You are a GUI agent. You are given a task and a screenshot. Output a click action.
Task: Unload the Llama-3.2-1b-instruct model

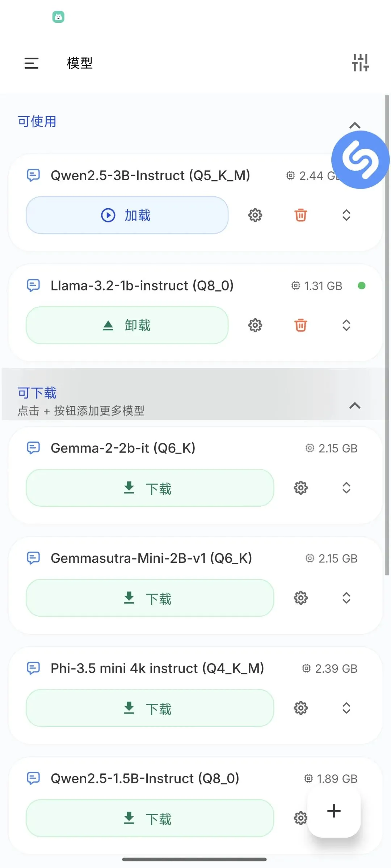click(127, 325)
